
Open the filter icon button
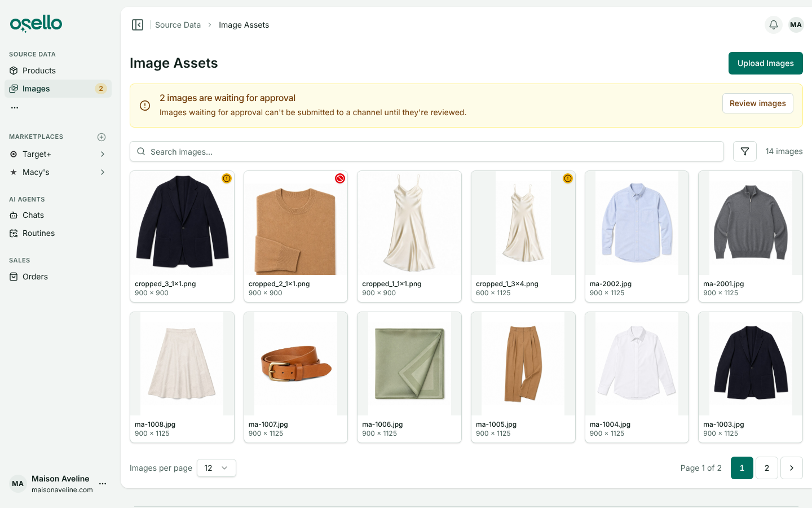745,151
